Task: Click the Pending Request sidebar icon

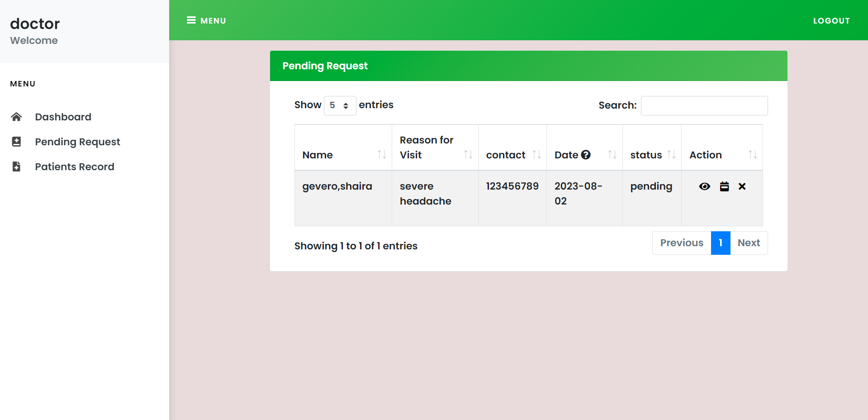Action: [x=16, y=142]
